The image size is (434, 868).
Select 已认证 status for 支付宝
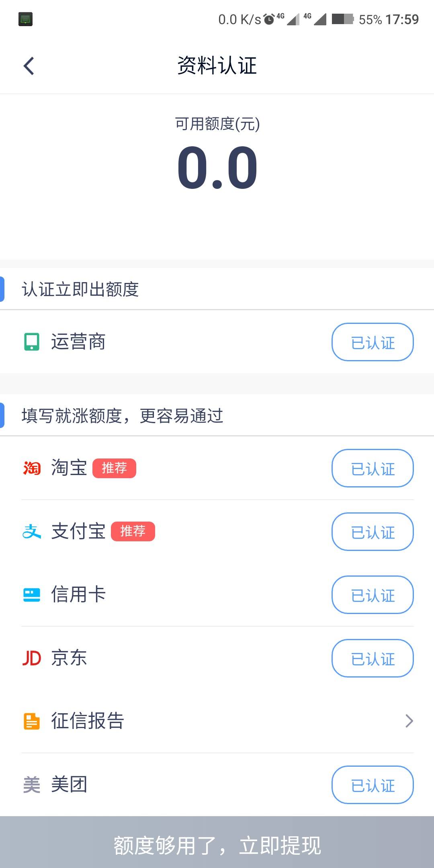pyautogui.click(x=373, y=532)
